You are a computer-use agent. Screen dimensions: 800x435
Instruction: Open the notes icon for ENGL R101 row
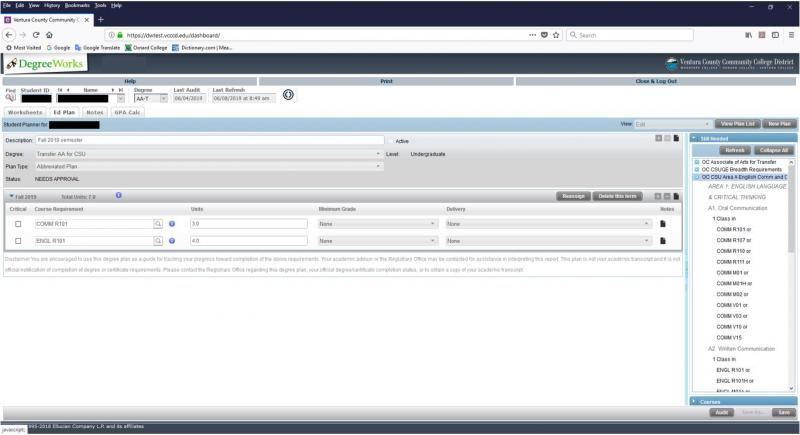tap(663, 241)
